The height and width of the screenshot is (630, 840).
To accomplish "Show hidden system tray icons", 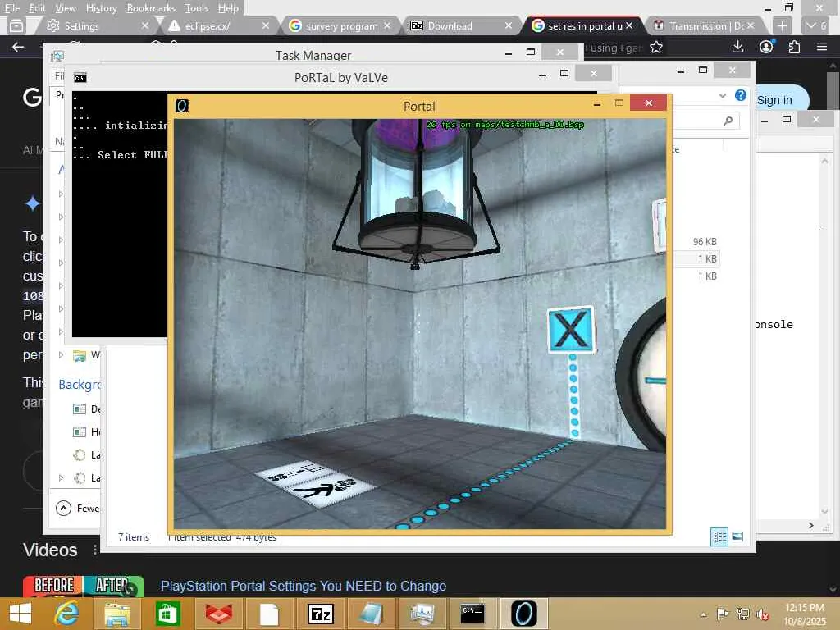I will click(x=703, y=614).
